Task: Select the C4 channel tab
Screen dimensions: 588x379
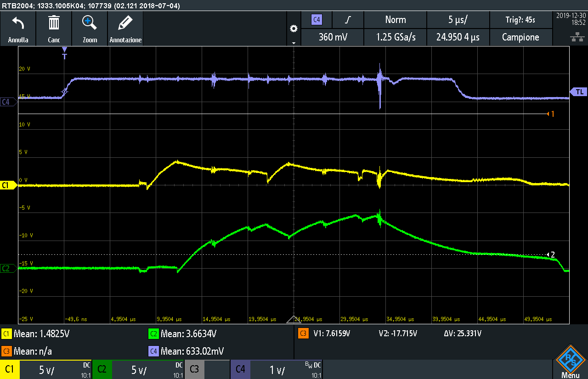Action: [276, 369]
